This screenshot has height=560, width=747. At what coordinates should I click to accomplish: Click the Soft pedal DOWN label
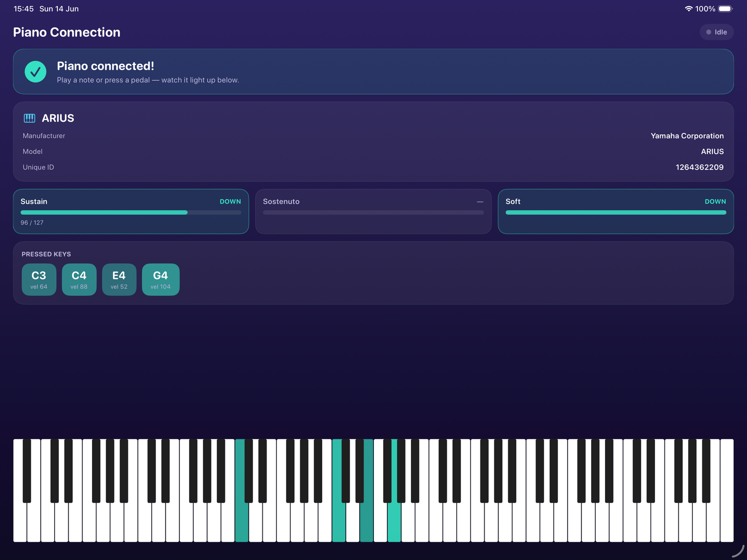point(715,202)
